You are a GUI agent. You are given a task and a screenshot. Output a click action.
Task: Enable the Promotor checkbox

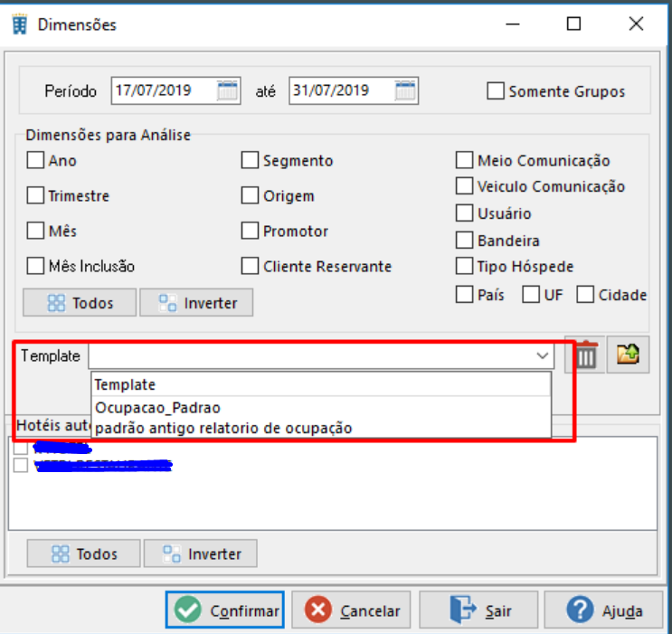coord(250,231)
